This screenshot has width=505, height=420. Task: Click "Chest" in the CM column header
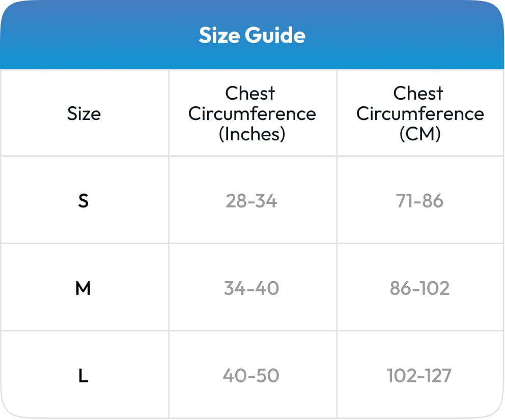(x=418, y=93)
